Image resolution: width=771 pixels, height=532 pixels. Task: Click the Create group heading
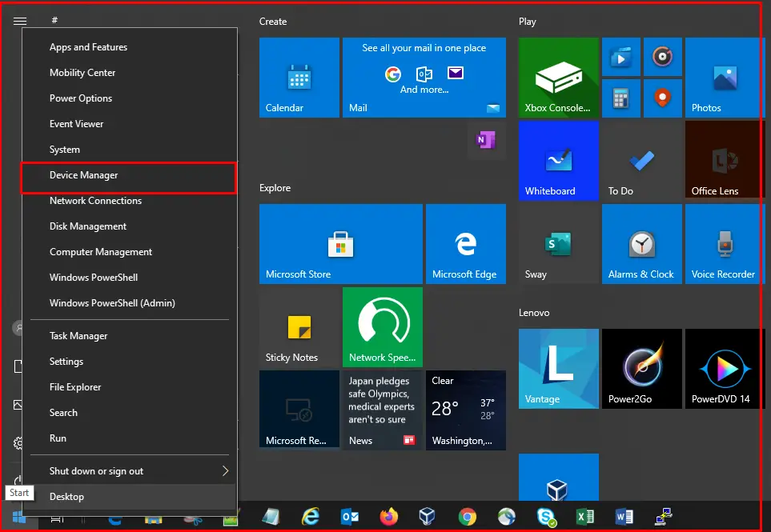(273, 22)
